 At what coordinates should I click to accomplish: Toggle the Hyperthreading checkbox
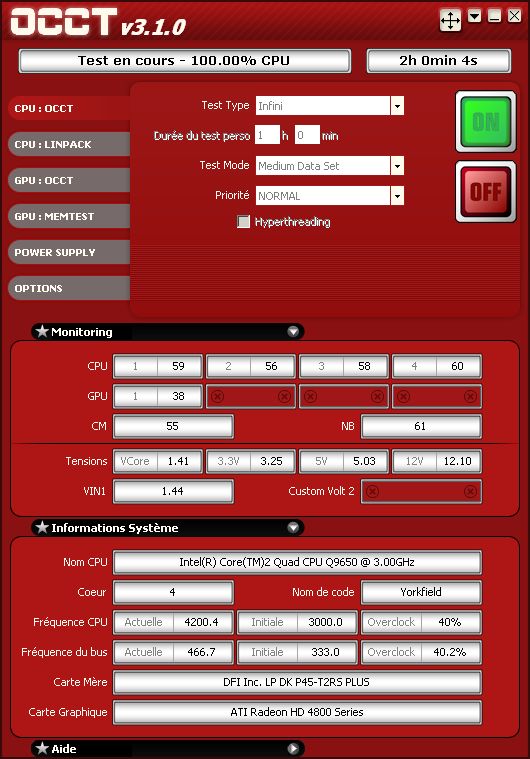tap(243, 222)
